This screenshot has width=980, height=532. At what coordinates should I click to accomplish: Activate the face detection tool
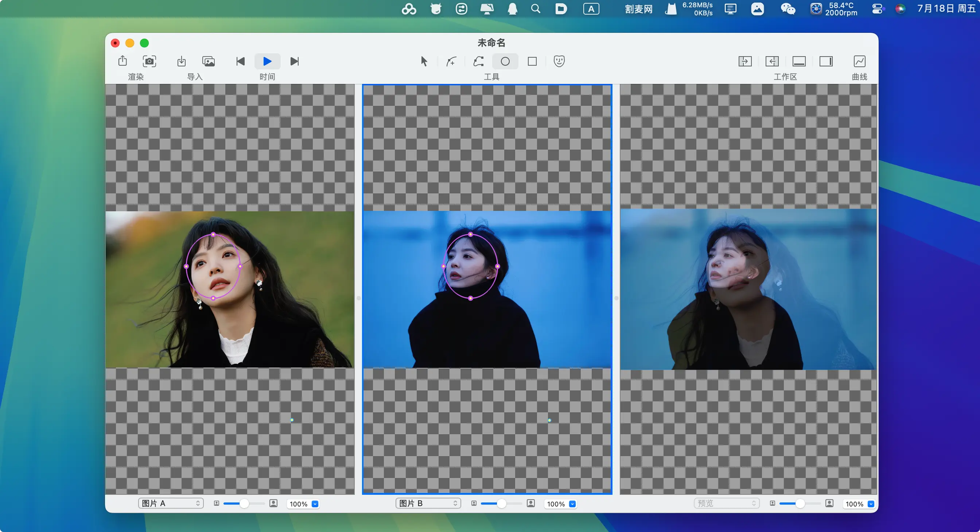pyautogui.click(x=559, y=61)
